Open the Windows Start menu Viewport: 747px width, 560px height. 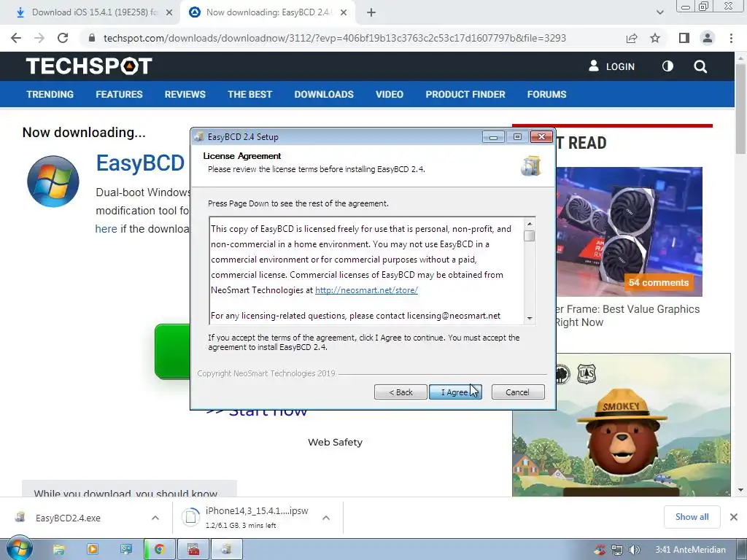point(20,549)
